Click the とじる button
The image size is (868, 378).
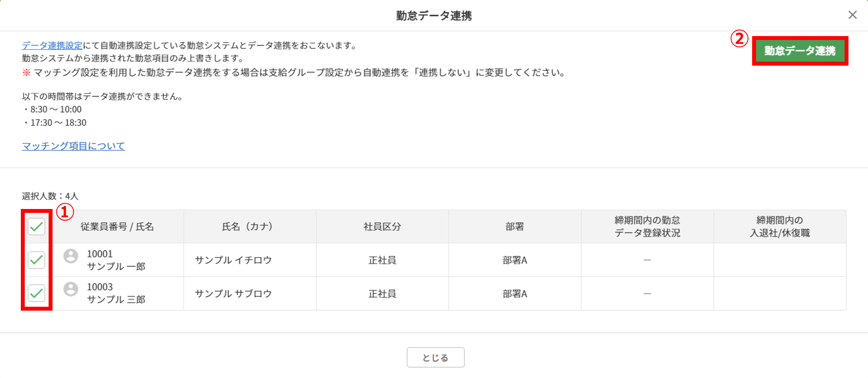435,357
